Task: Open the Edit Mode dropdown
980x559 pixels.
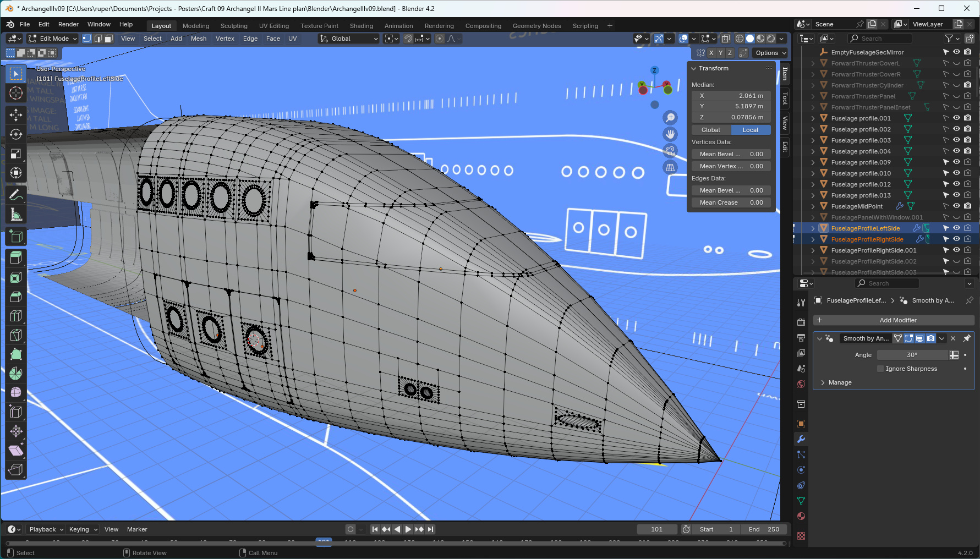Action: [53, 39]
